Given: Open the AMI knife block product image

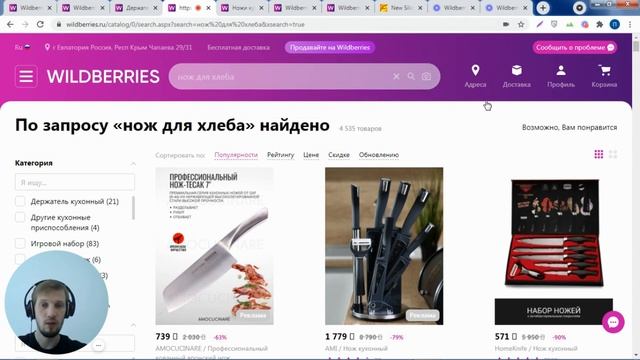Looking at the screenshot, I should tap(384, 246).
